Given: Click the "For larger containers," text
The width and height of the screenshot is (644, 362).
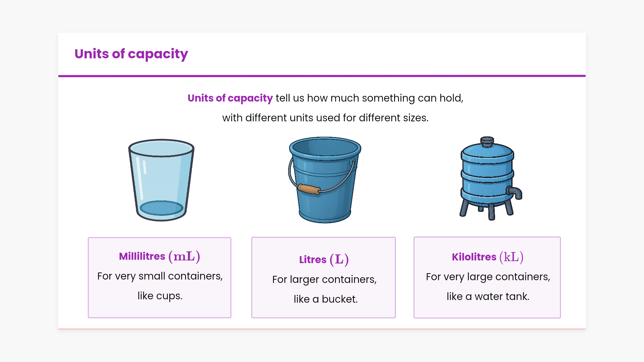Looking at the screenshot, I should pyautogui.click(x=324, y=279).
